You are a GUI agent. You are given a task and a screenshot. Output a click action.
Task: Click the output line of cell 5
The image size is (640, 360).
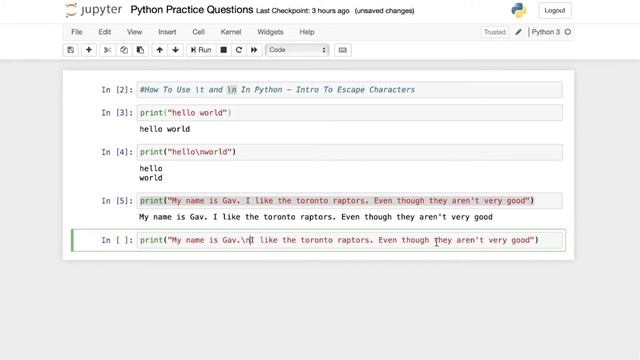click(316, 217)
